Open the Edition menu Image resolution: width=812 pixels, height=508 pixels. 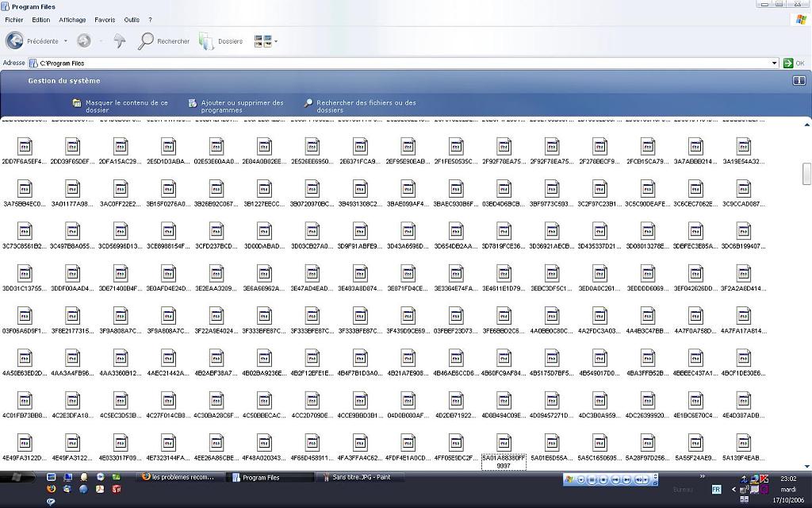pyautogui.click(x=41, y=20)
